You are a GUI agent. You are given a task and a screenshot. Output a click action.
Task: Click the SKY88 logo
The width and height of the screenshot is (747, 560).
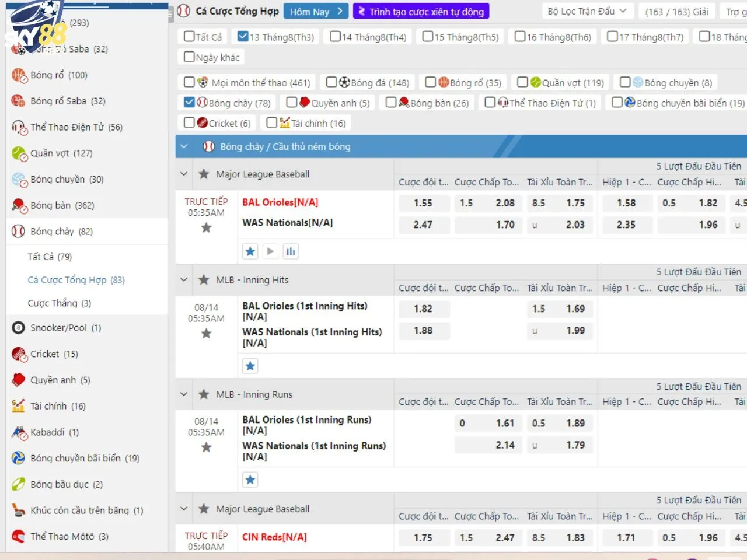pos(36,28)
